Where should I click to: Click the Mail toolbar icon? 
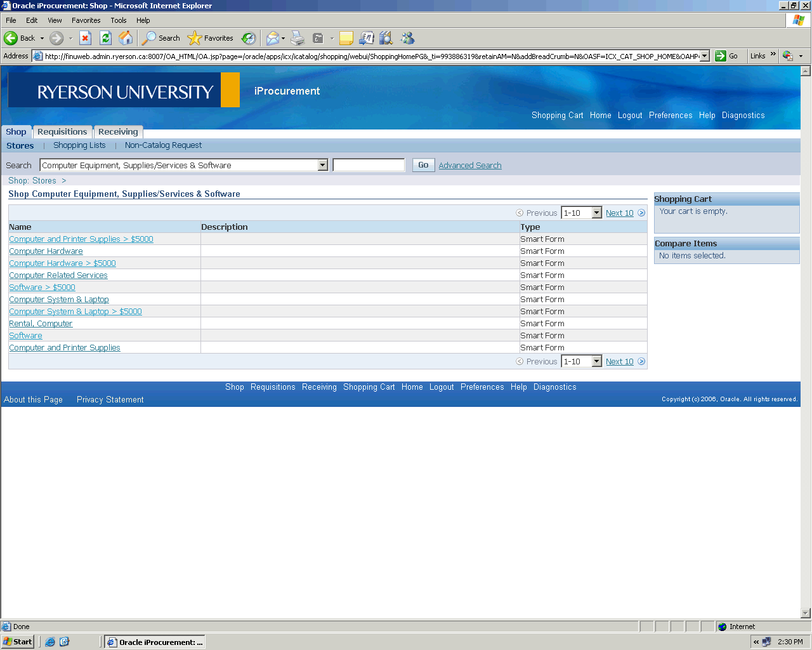tap(272, 38)
